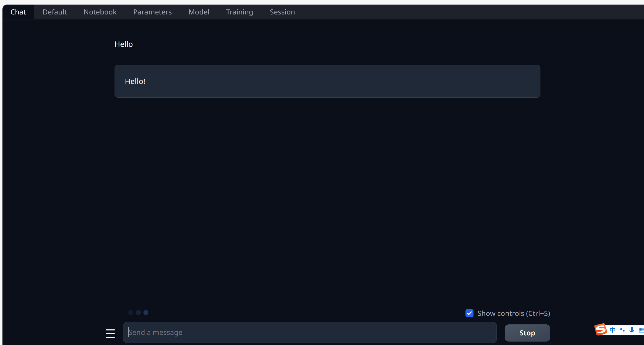644x345 pixels.
Task: Click the IME microphone voice input icon
Action: [x=632, y=330]
